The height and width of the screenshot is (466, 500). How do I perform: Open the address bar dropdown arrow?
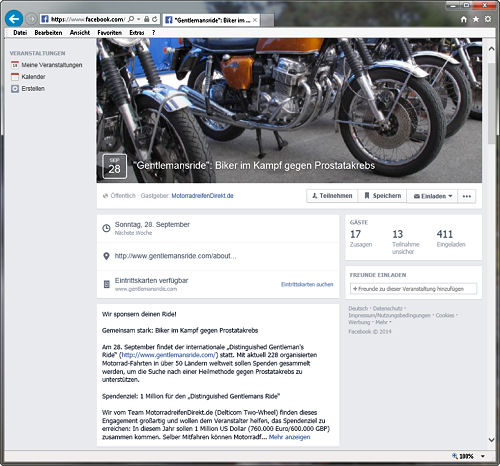point(138,19)
